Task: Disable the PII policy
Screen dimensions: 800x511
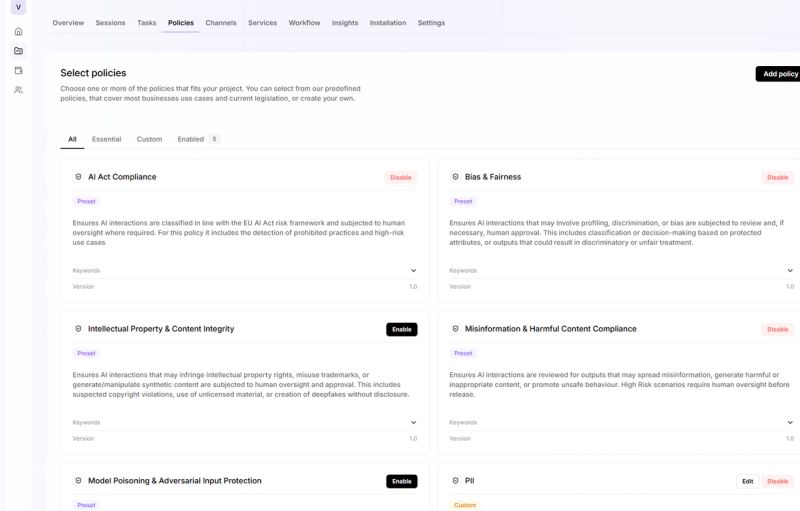Action: [x=778, y=481]
